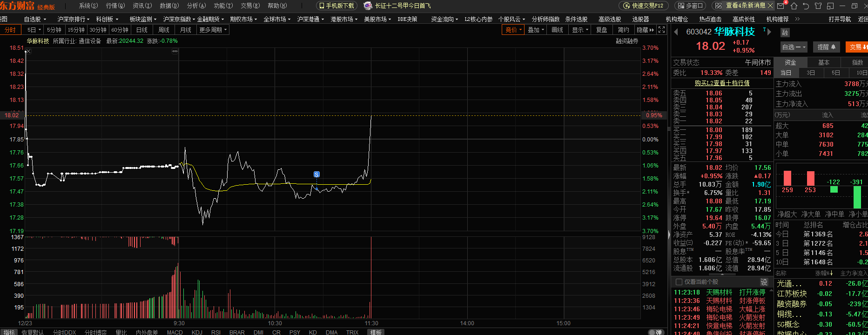
Task: Click the fullscreen expand icon beside 隐藏
Action: [x=662, y=30]
